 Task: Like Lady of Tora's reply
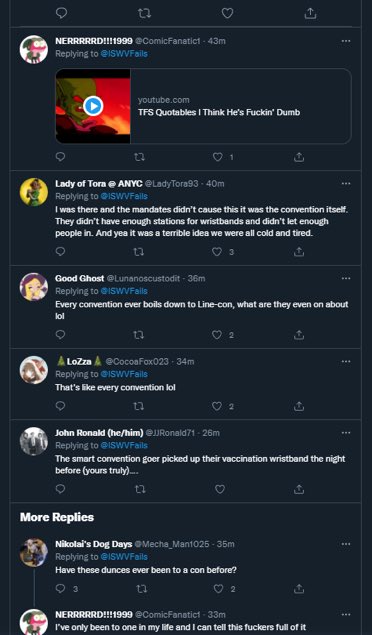(x=217, y=251)
